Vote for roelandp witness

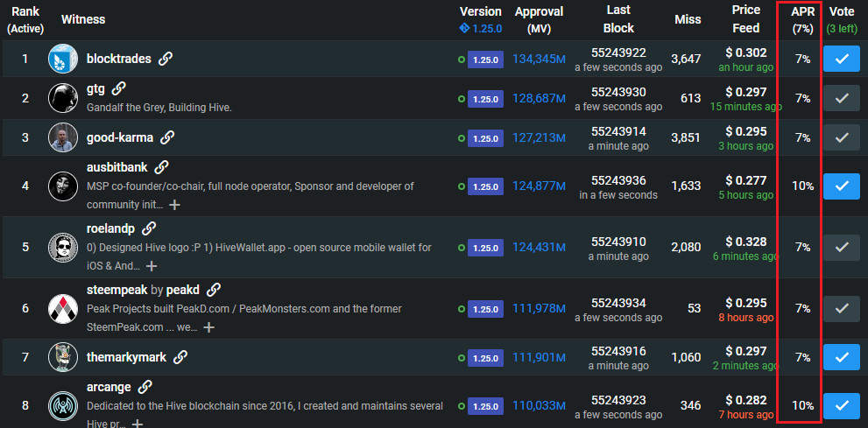point(842,247)
